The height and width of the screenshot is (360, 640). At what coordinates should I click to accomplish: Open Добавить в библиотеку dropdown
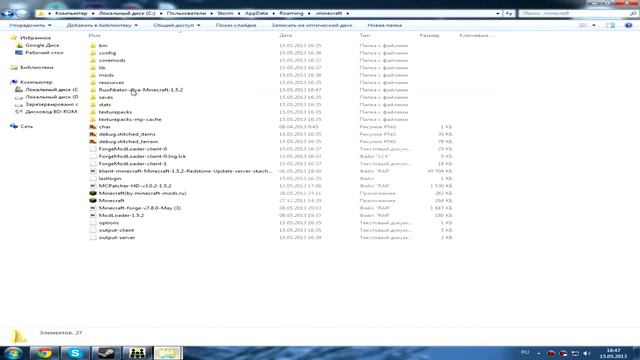click(x=102, y=25)
